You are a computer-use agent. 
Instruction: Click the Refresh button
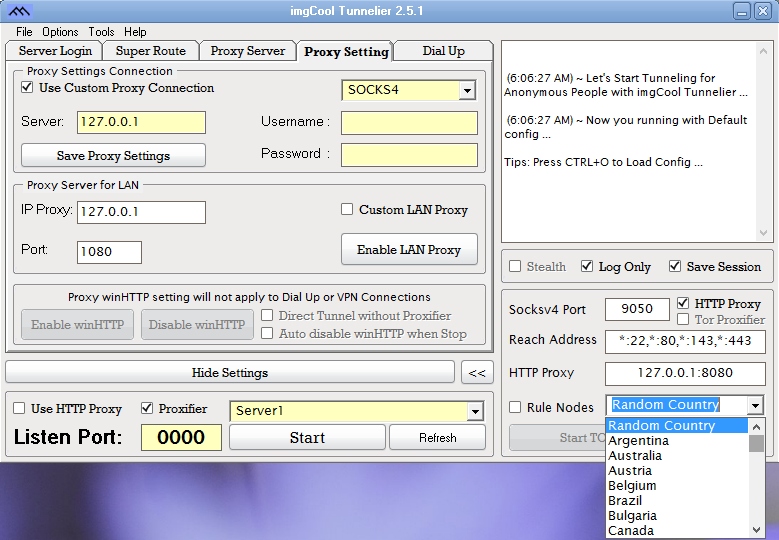pos(437,438)
